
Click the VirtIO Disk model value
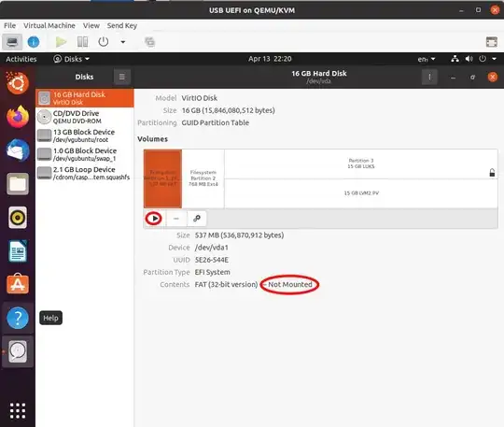(200, 98)
